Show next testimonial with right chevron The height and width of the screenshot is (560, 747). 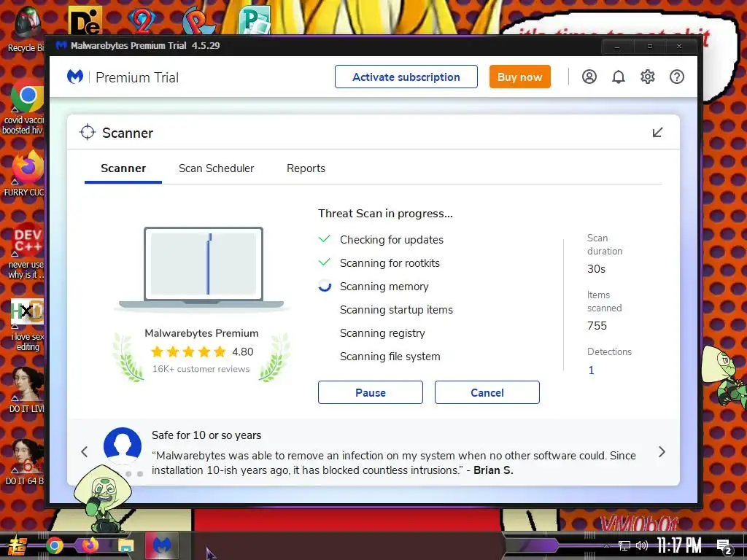pos(662,452)
